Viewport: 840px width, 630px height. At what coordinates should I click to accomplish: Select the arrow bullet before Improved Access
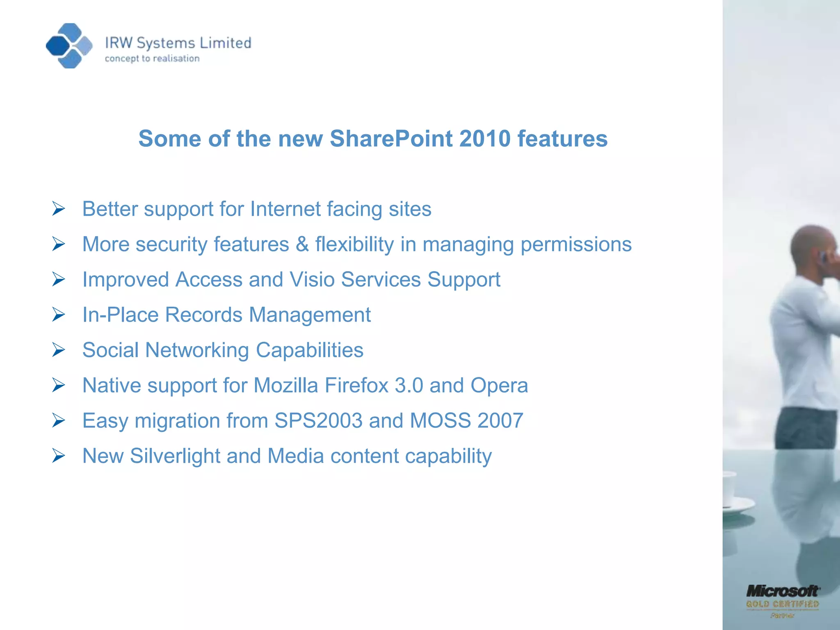click(59, 280)
